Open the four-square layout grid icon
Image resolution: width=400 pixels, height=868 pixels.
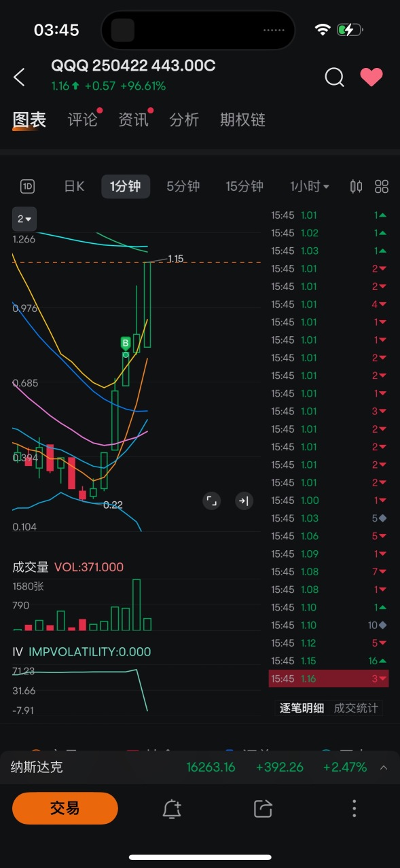coord(382,186)
